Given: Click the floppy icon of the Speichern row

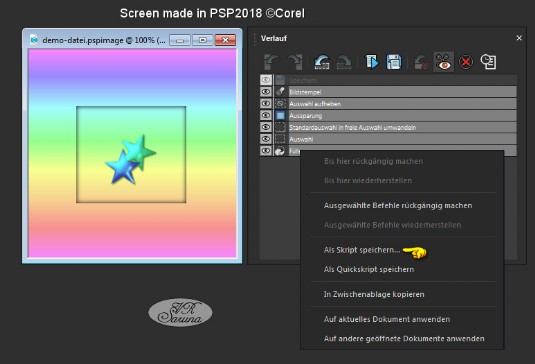Looking at the screenshot, I should [x=280, y=80].
